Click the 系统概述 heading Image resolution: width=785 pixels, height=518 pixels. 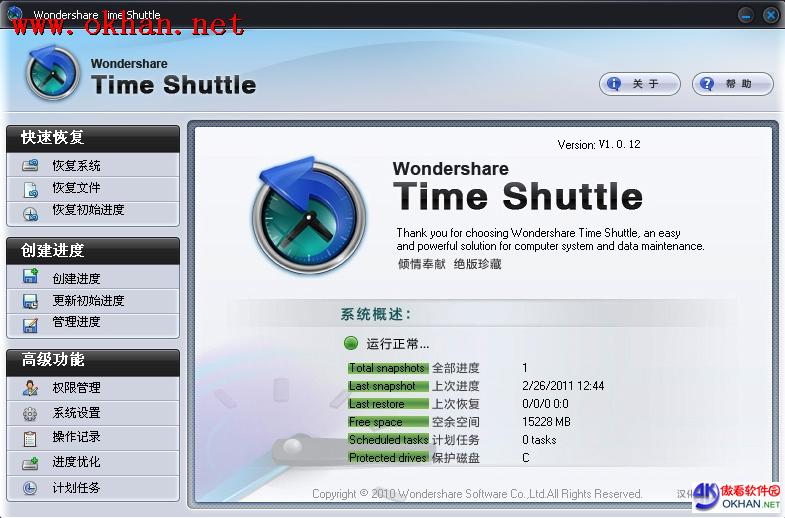375,314
